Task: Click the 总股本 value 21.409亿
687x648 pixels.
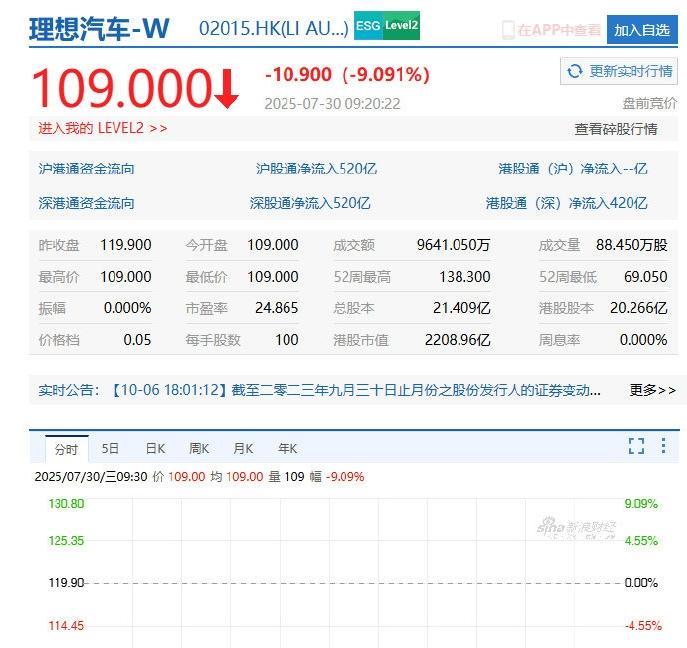Action: pos(461,308)
